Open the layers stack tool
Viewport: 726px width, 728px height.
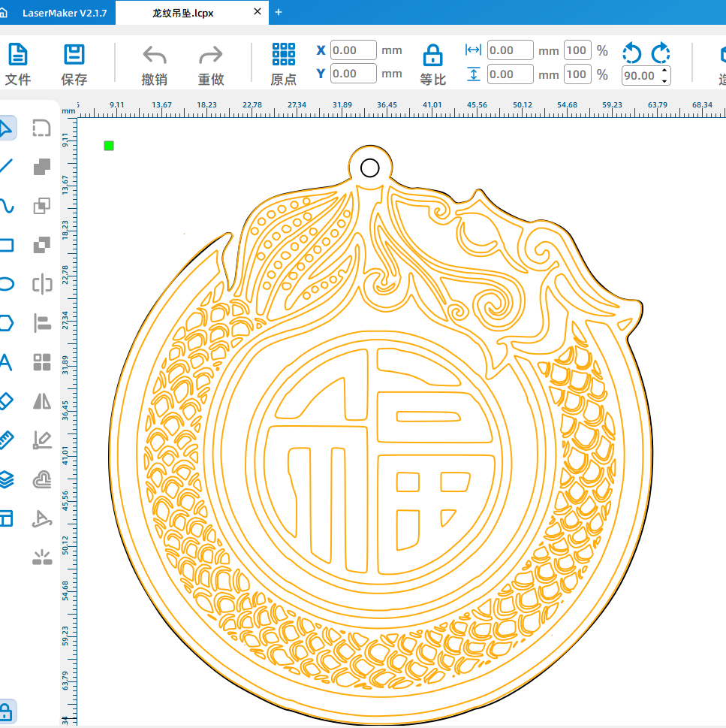click(5, 479)
